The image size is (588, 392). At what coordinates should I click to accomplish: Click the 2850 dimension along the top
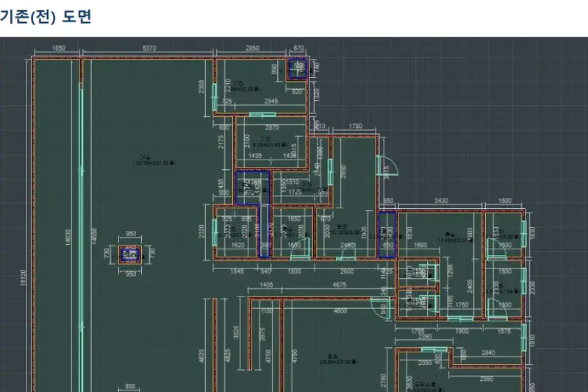pyautogui.click(x=252, y=48)
